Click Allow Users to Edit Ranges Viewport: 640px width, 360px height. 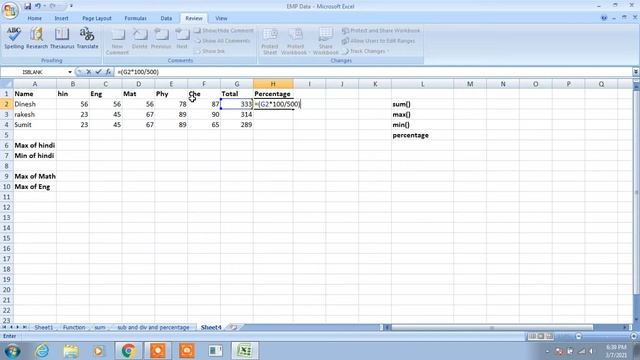379,41
